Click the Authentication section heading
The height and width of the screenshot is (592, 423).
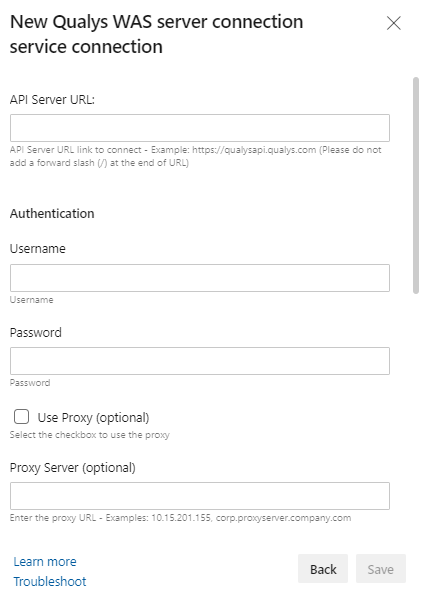pos(52,214)
